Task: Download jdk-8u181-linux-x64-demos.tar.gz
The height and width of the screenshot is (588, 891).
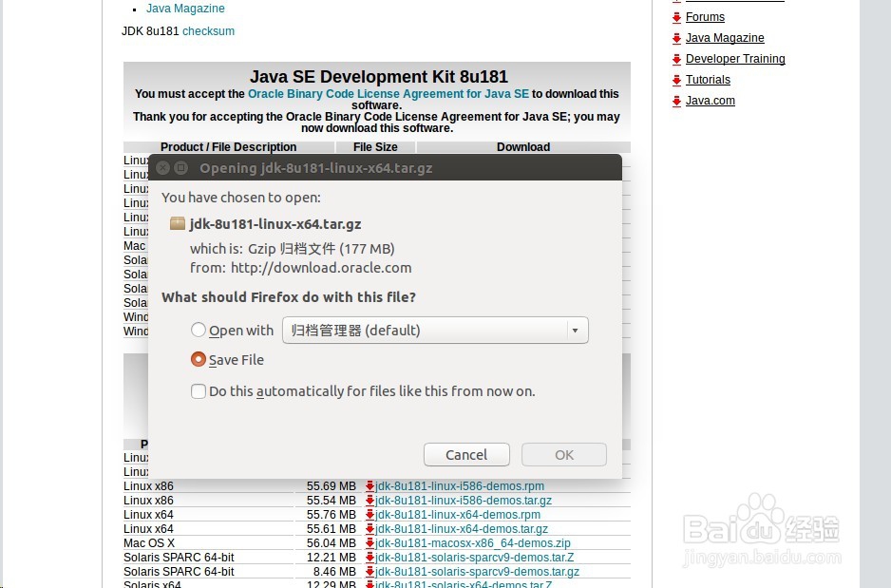Action: point(462,529)
